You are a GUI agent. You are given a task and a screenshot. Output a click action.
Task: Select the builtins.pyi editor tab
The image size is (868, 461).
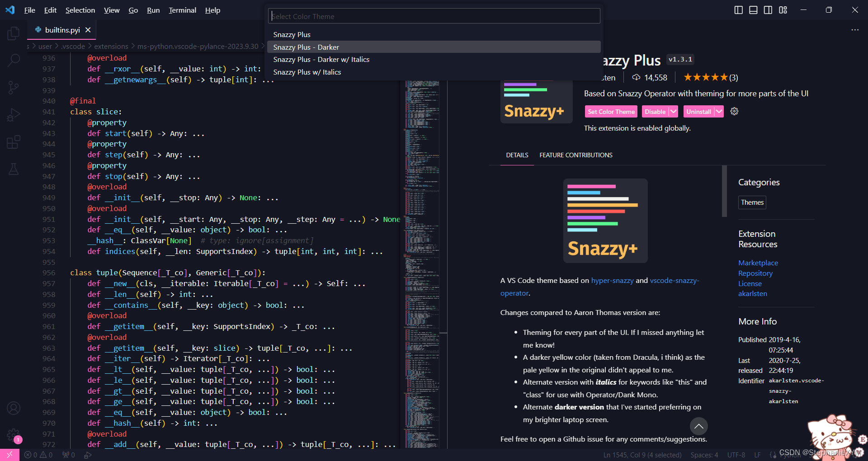pyautogui.click(x=62, y=30)
